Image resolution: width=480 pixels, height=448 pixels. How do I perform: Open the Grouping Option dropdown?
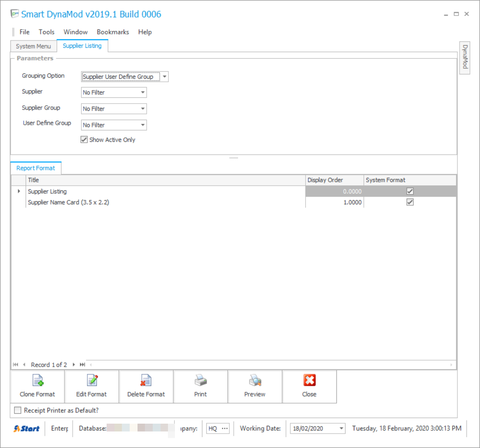(x=164, y=77)
